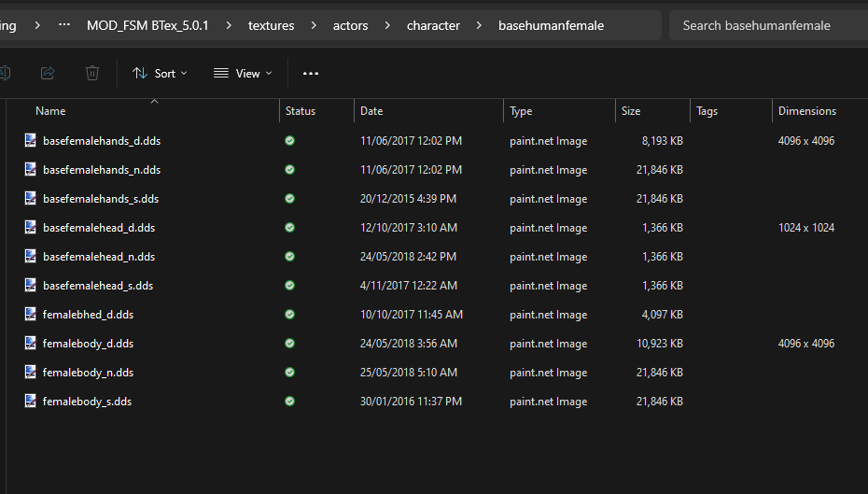Sort by the Date column header
This screenshot has width=868, height=494.
[x=371, y=111]
